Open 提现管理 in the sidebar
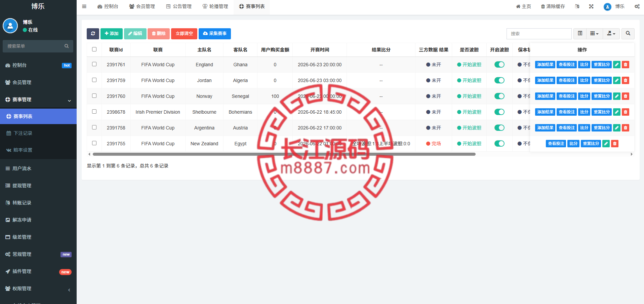Image resolution: width=644 pixels, height=304 pixels. 38,186
